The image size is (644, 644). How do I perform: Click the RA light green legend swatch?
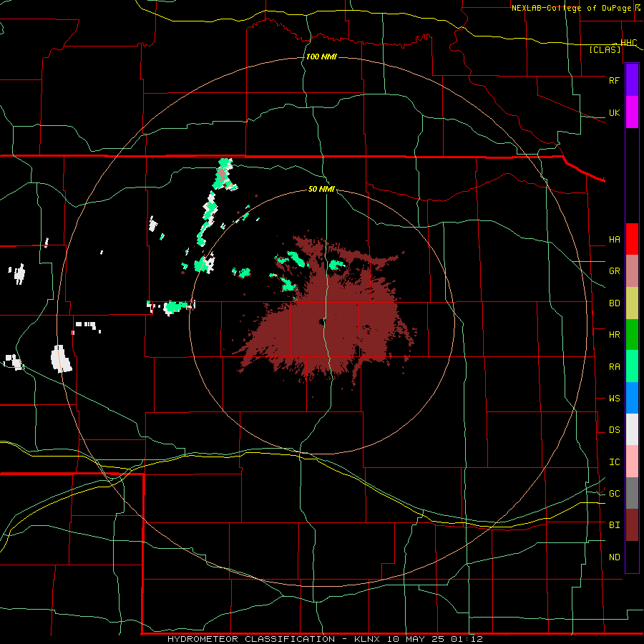[632, 366]
